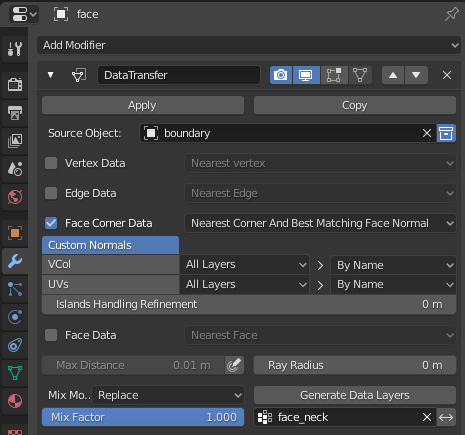Image resolution: width=465 pixels, height=435 pixels.
Task: Open the Add Modifier dropdown
Action: [x=249, y=45]
